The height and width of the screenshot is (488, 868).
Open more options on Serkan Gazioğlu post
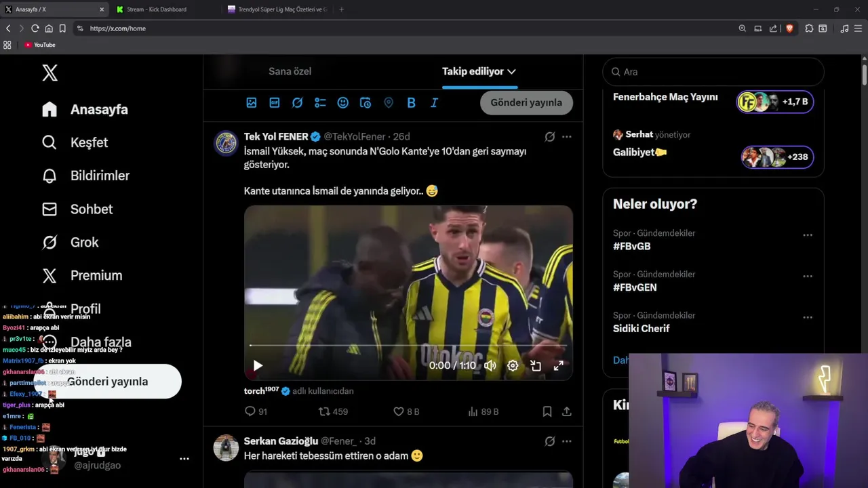coord(567,441)
